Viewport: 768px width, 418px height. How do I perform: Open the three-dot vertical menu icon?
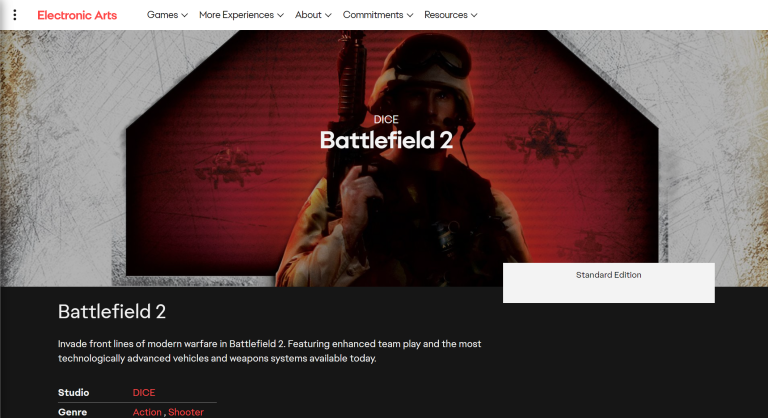(x=14, y=15)
